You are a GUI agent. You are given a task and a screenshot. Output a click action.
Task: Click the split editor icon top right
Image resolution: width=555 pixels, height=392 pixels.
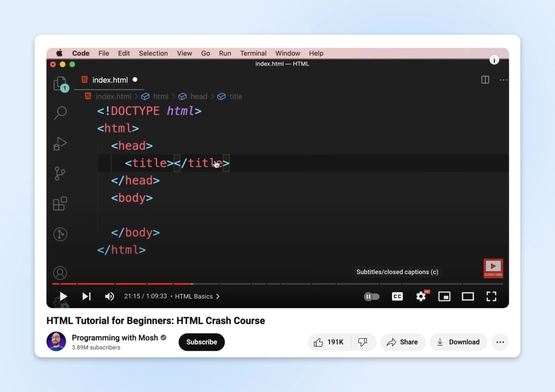[485, 80]
